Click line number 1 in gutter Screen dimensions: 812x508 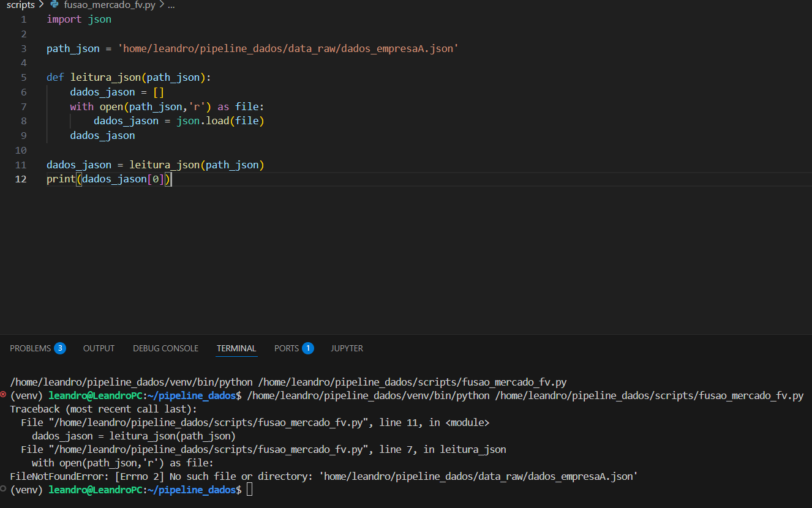[x=24, y=19]
